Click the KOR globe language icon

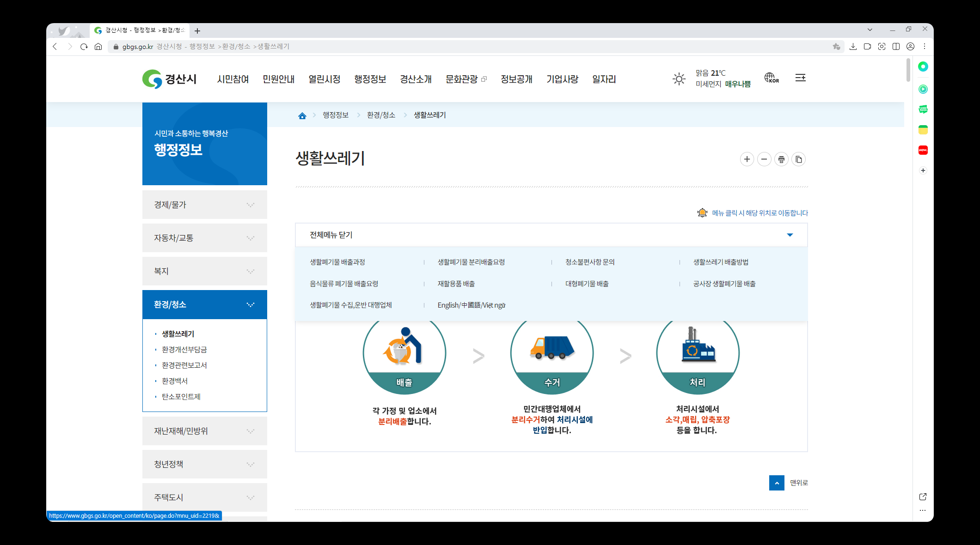tap(771, 78)
